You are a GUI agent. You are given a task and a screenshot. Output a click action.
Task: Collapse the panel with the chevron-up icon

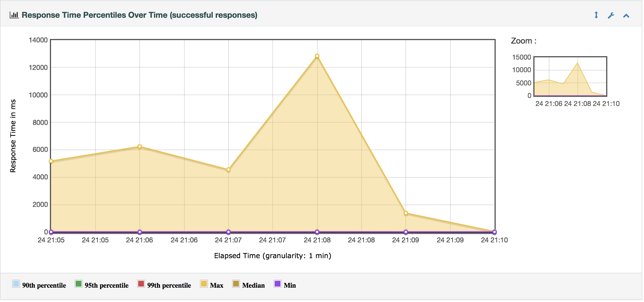point(626,16)
